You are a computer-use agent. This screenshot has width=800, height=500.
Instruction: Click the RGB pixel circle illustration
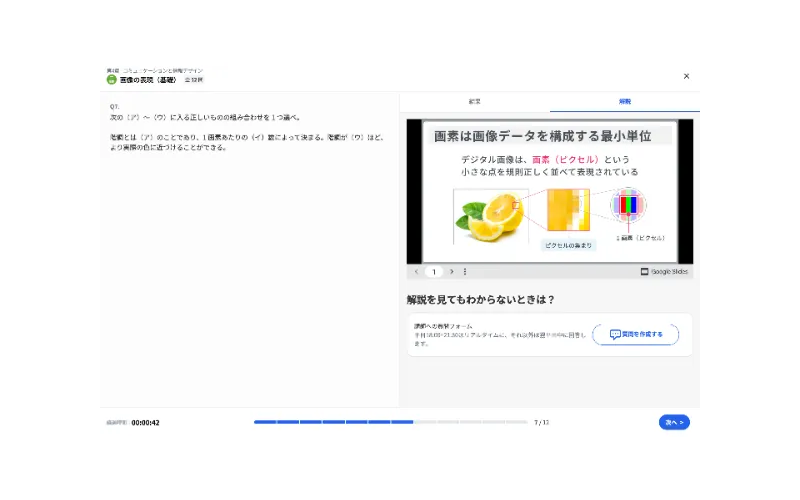(628, 206)
